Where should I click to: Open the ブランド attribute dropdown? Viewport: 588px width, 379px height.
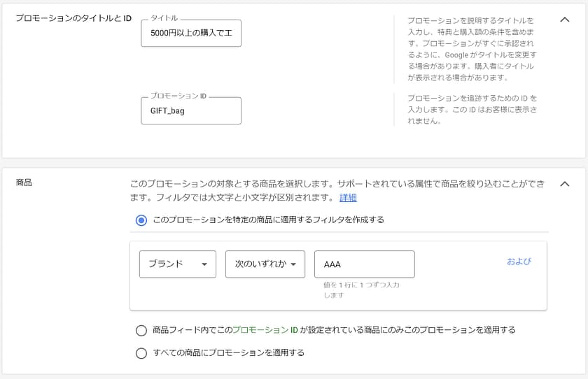pyautogui.click(x=178, y=264)
